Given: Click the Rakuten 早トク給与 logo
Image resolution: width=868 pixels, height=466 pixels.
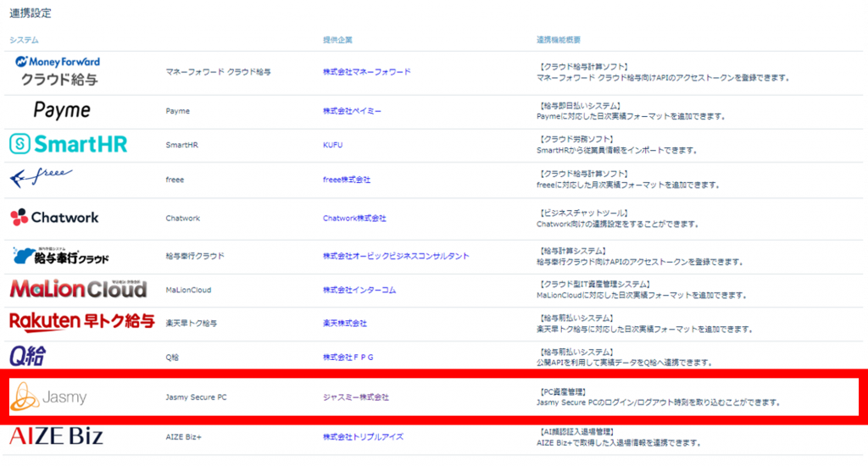Looking at the screenshot, I should point(81,322).
